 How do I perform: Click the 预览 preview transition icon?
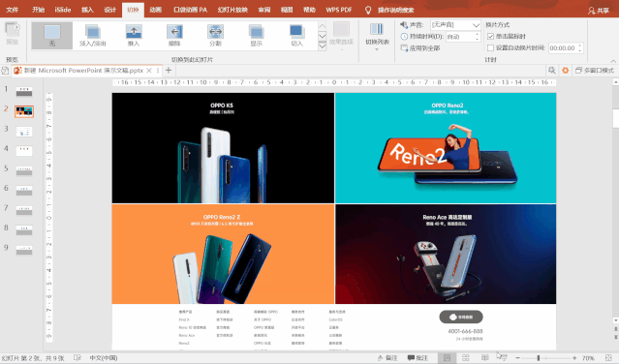click(13, 34)
